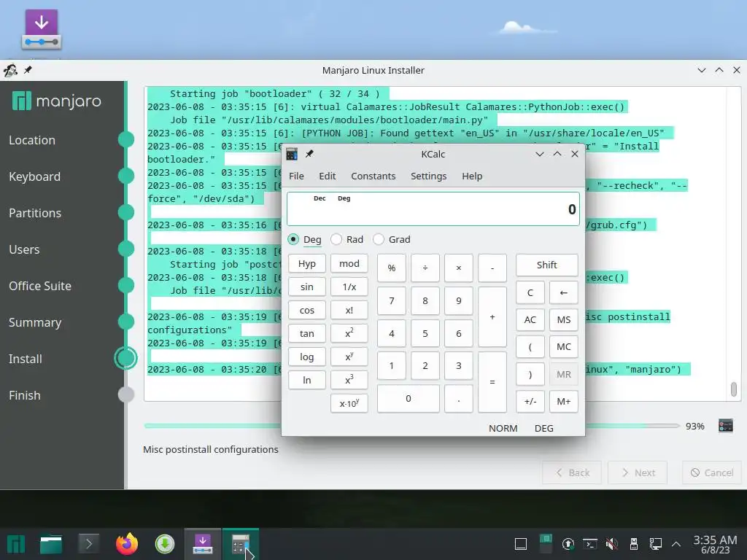Click the tan function button
The image size is (747, 560).
307,333
